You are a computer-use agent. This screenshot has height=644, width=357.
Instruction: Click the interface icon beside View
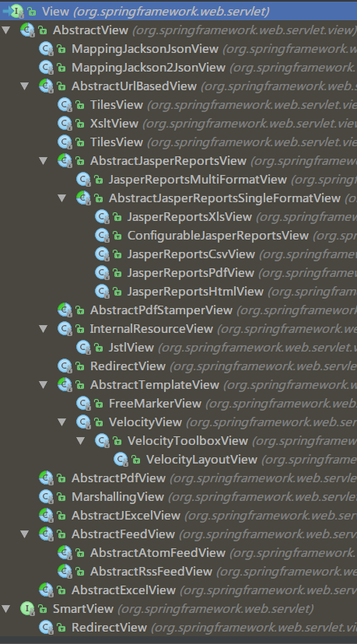18,12
